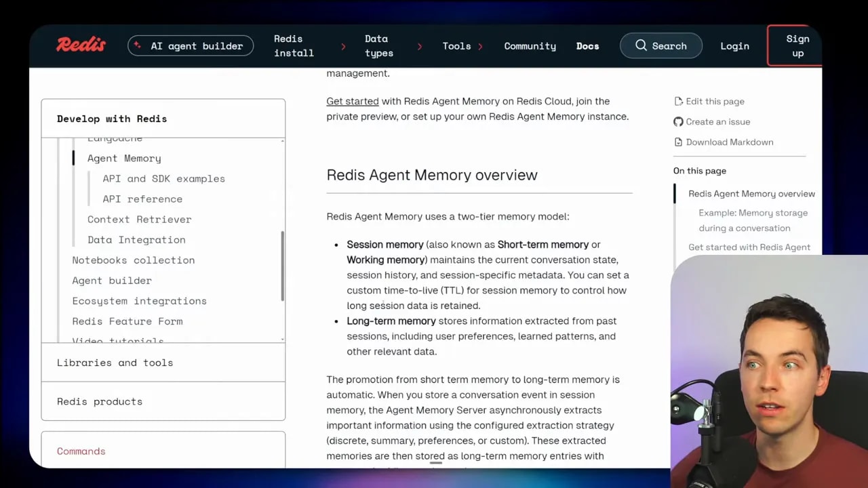The height and width of the screenshot is (488, 868).
Task: Open API reference in the sidebar
Action: click(x=142, y=199)
